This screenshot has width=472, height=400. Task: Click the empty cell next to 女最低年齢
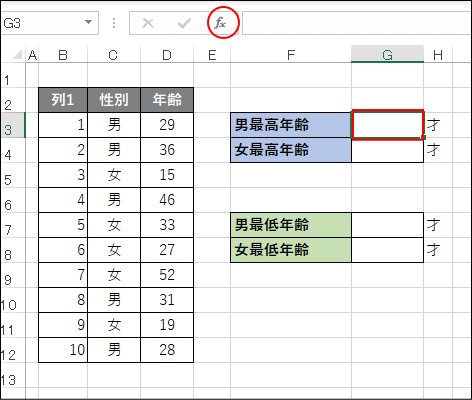pyautogui.click(x=388, y=250)
